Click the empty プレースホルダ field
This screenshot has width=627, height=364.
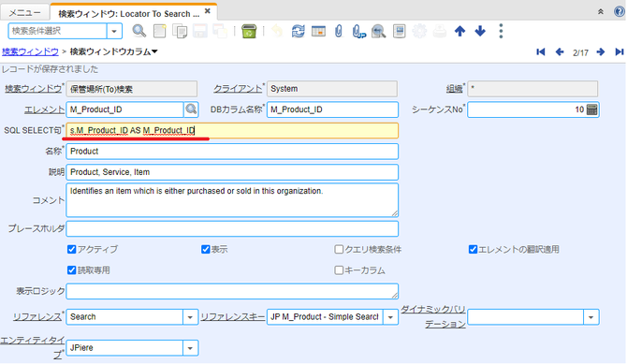tap(232, 229)
